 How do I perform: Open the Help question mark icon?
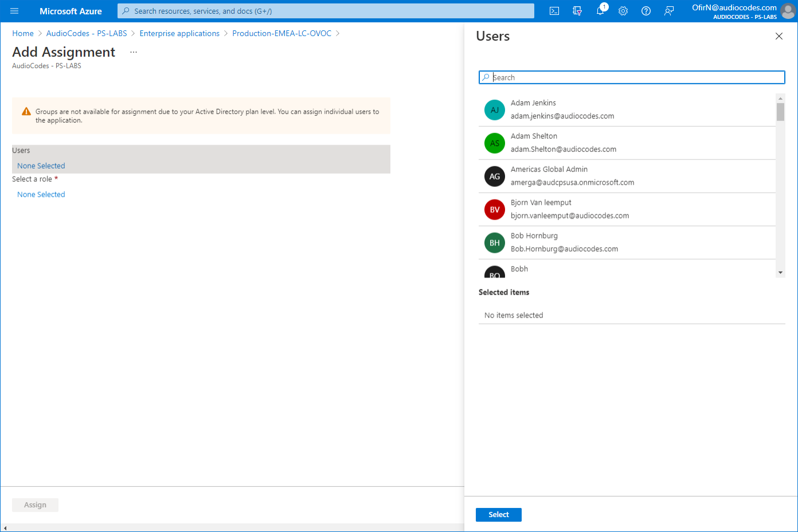(x=646, y=11)
